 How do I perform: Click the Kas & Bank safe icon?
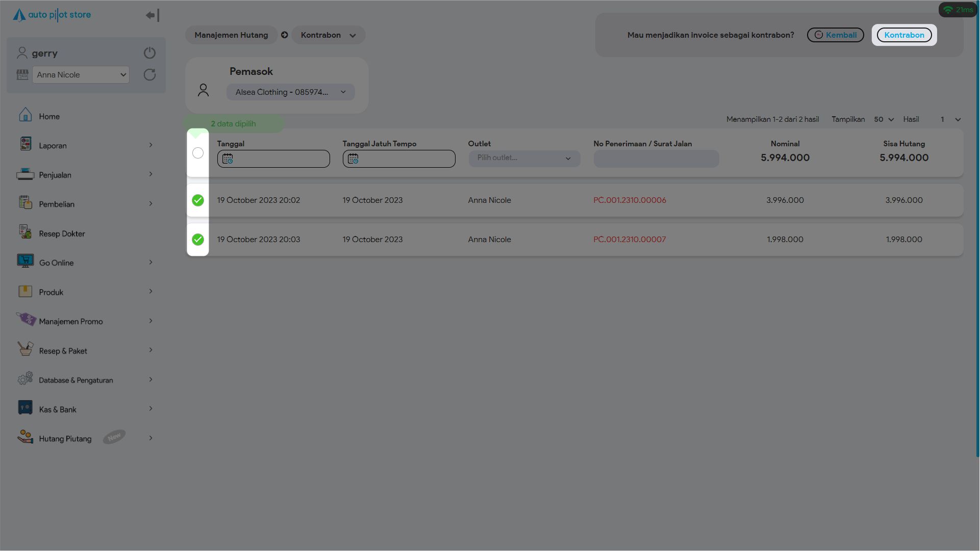25,408
